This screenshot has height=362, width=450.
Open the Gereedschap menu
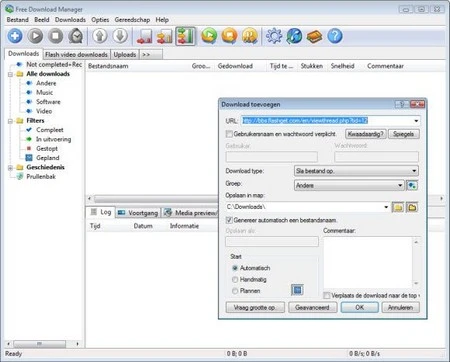[x=132, y=20]
